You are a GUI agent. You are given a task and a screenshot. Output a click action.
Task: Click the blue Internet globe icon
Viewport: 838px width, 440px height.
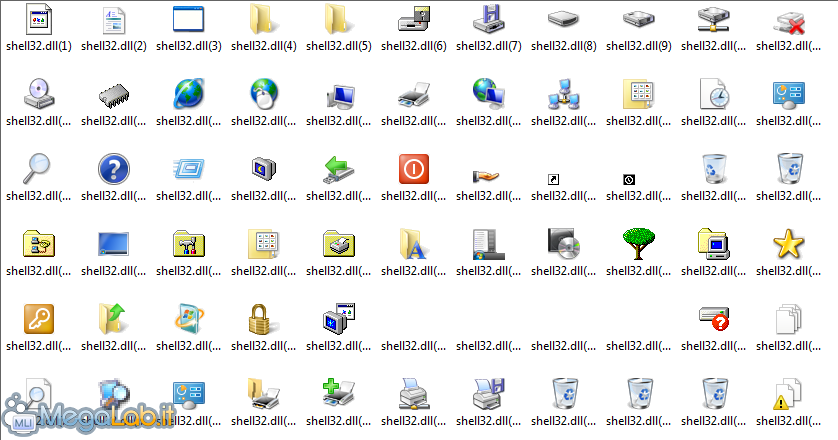click(x=189, y=94)
